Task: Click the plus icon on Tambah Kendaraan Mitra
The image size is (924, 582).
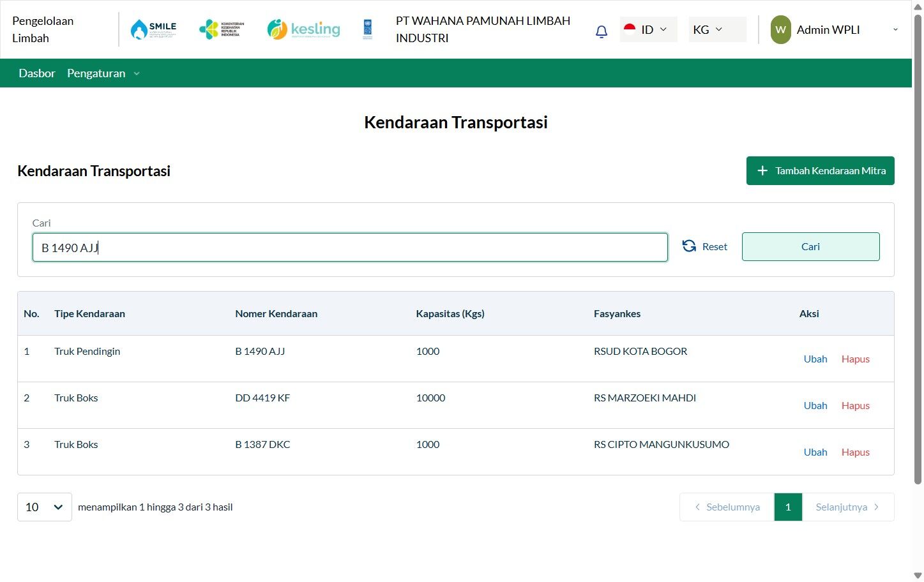Action: tap(762, 171)
